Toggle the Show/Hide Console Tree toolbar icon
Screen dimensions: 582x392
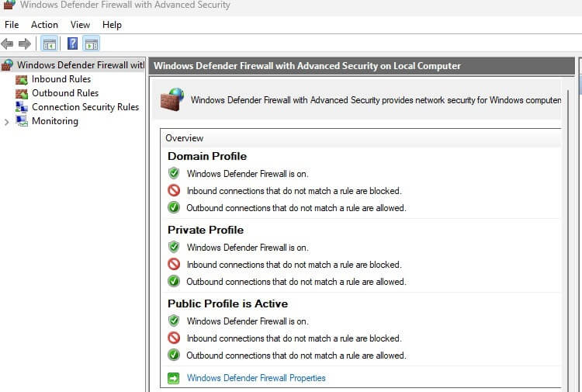[50, 43]
